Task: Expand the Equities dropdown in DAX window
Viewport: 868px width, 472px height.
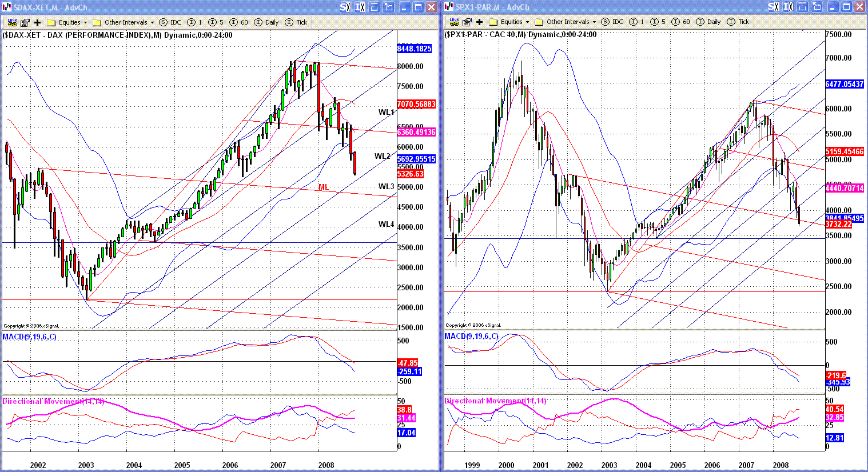Action: [67, 22]
